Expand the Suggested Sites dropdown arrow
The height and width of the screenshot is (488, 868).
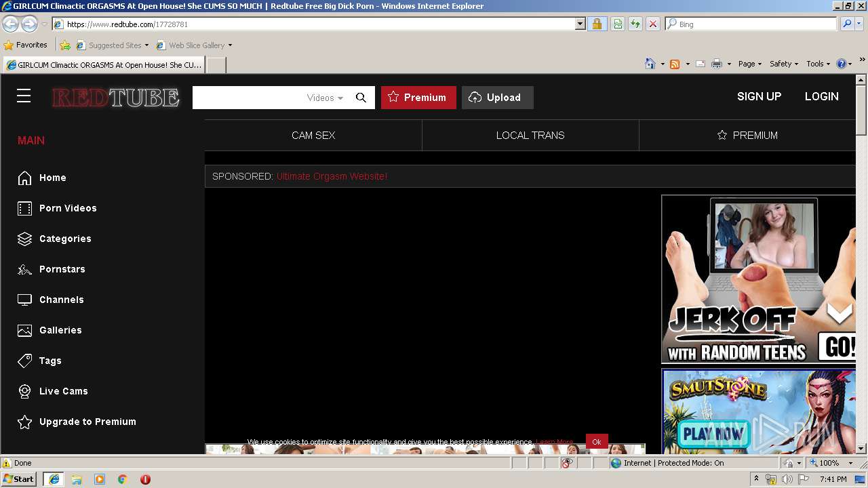coord(146,45)
